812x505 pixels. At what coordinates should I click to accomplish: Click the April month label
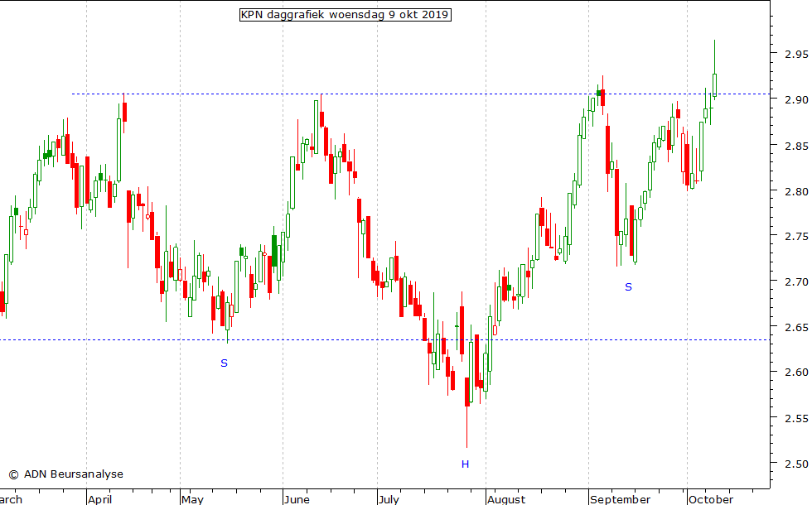tap(99, 499)
